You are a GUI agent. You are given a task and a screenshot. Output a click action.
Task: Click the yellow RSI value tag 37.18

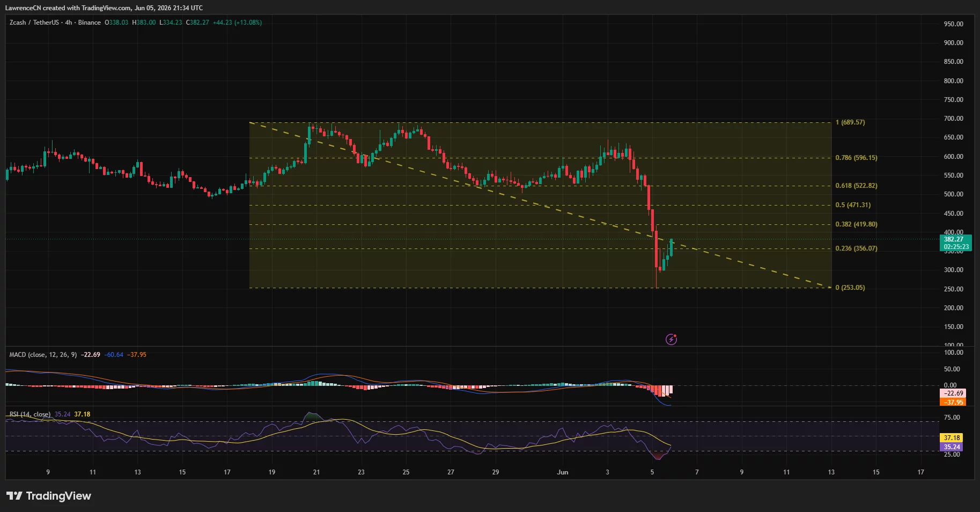[x=952, y=438]
